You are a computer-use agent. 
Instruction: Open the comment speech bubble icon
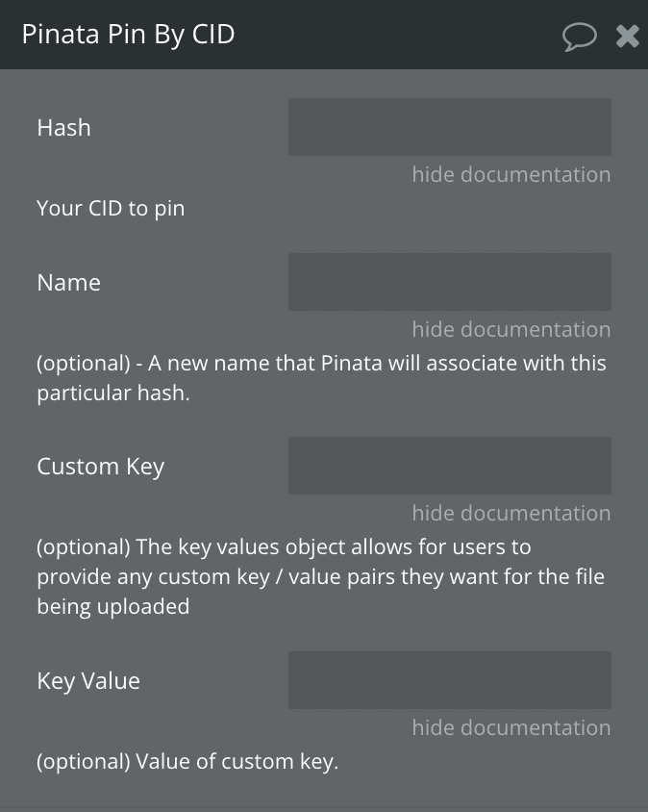click(x=579, y=37)
